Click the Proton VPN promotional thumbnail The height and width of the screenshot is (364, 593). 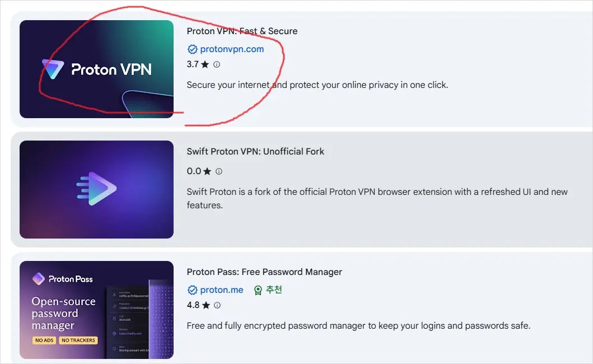tap(96, 69)
